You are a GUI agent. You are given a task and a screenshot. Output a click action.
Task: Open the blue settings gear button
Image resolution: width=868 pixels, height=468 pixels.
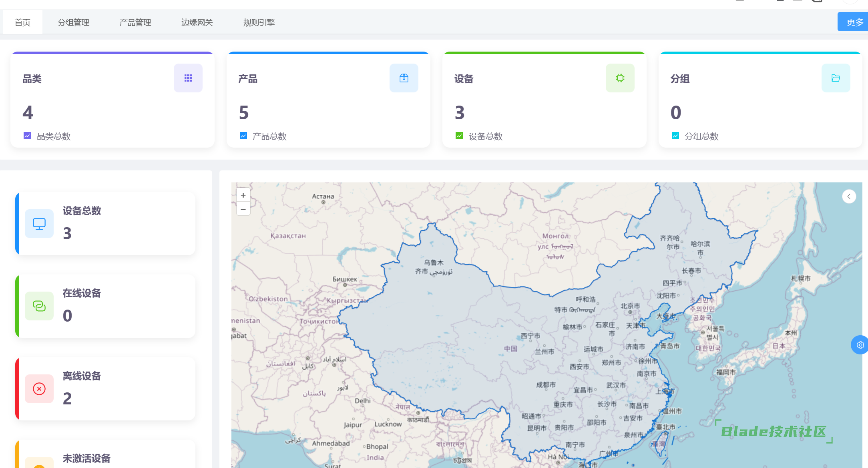860,345
